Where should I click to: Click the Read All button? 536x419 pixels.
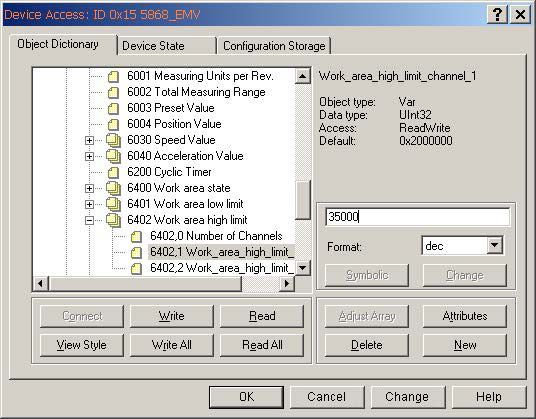[262, 345]
